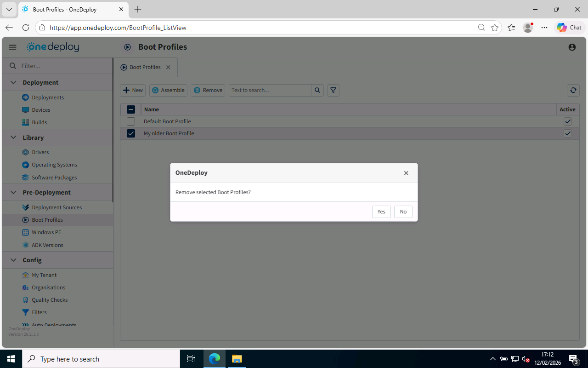588x368 pixels.
Task: Select the Boot Profiles tab
Action: 145,67
